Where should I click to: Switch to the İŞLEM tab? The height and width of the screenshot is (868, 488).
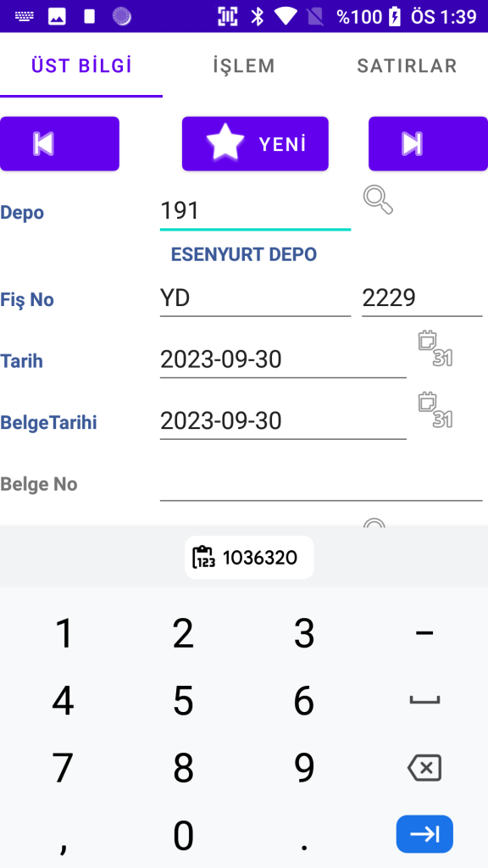click(x=244, y=66)
